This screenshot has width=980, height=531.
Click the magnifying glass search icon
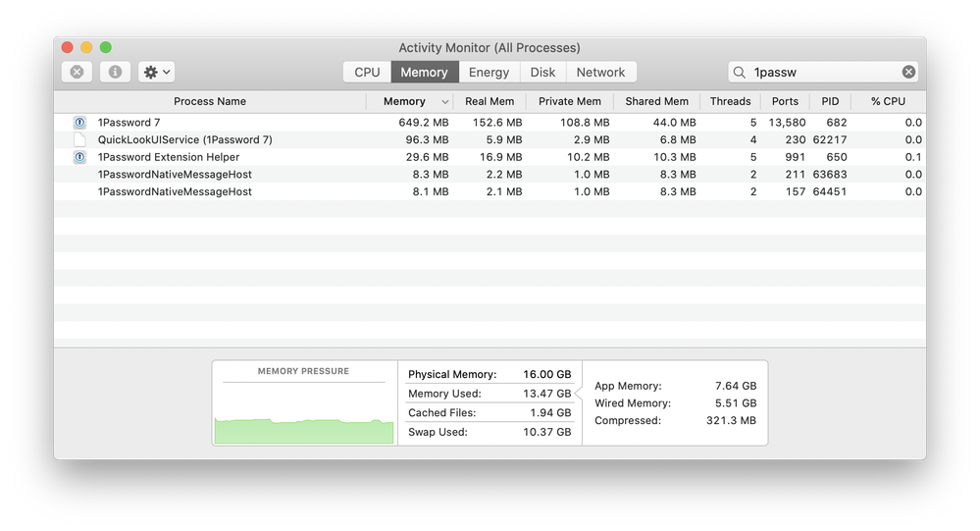(x=740, y=72)
